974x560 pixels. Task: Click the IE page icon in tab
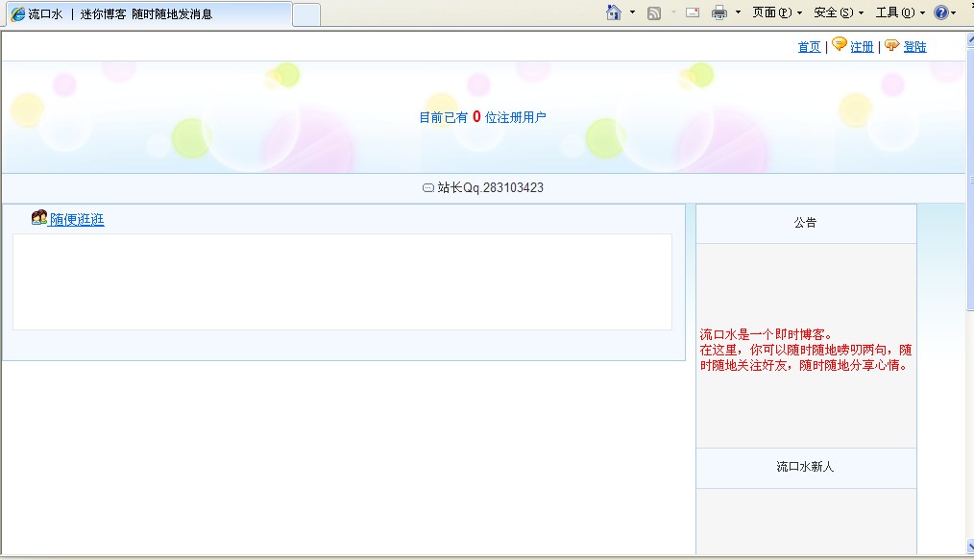coord(18,13)
